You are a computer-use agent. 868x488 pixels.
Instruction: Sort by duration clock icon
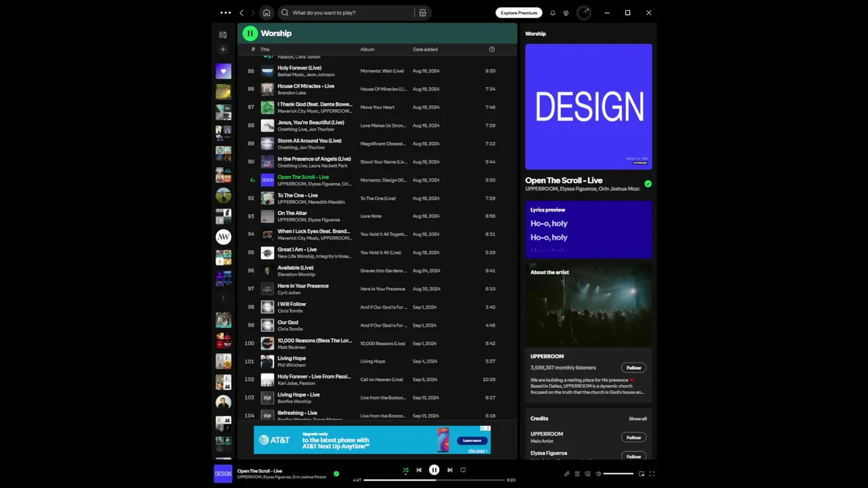(x=492, y=49)
